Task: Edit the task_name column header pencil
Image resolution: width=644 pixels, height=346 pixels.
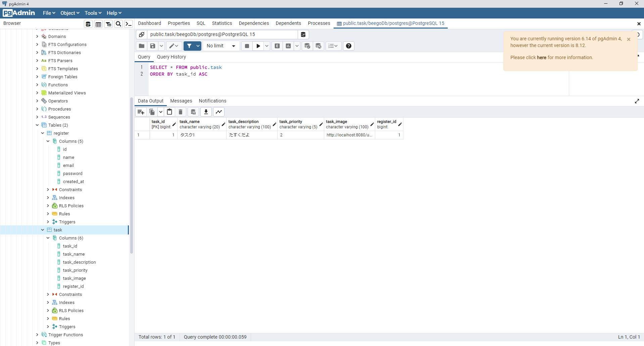Action: point(224,124)
